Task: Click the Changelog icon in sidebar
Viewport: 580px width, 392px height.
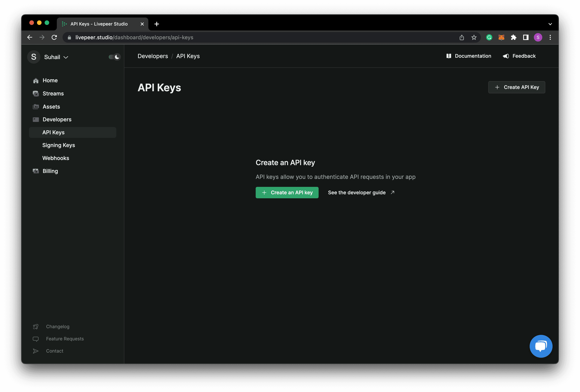Action: pos(35,326)
